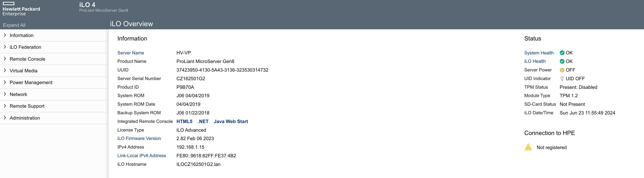The height and width of the screenshot is (178, 644).
Task: Toggle the UID Indicator bulb icon
Action: 562,79
